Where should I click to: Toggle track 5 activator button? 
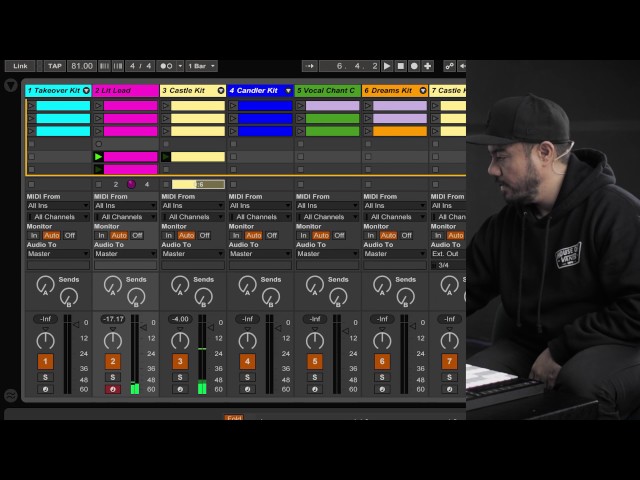[x=315, y=361]
